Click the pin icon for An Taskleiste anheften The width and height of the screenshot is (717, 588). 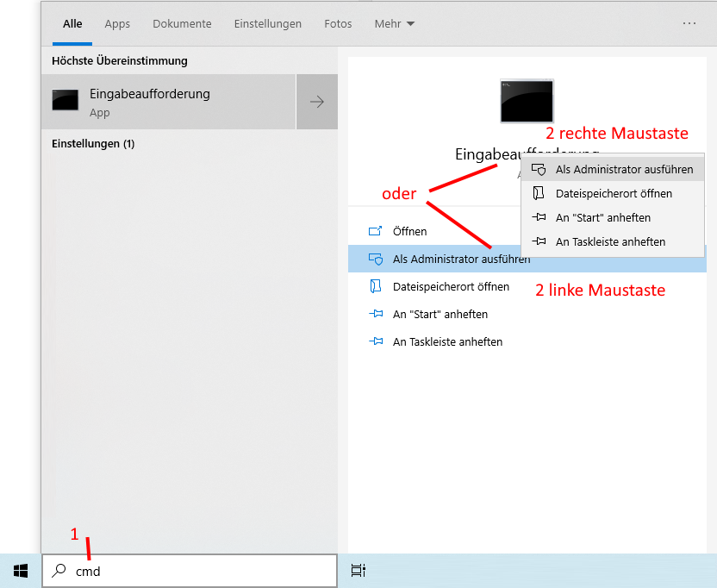click(375, 341)
